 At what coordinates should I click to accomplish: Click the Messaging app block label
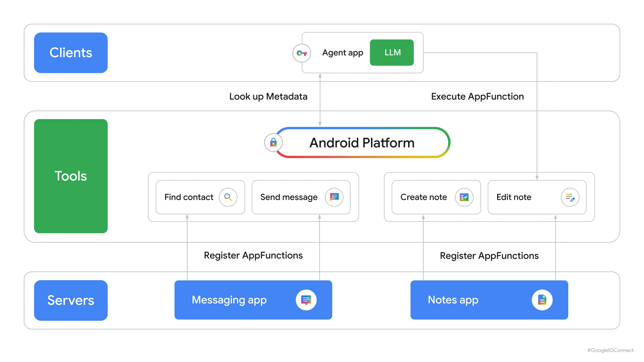(x=229, y=300)
